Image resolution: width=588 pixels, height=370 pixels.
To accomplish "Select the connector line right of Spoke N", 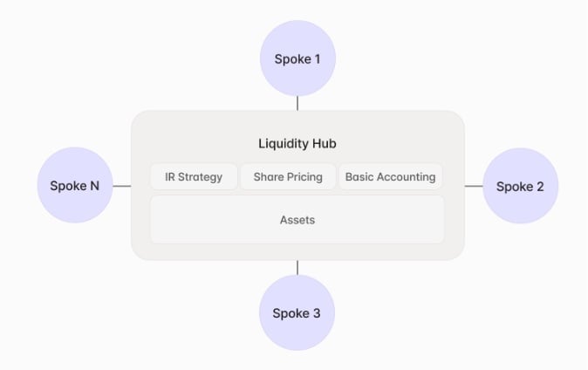I will (122, 186).
